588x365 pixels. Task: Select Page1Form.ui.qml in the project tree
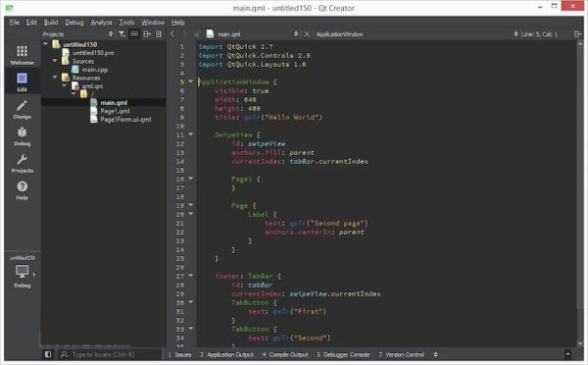[x=125, y=120]
